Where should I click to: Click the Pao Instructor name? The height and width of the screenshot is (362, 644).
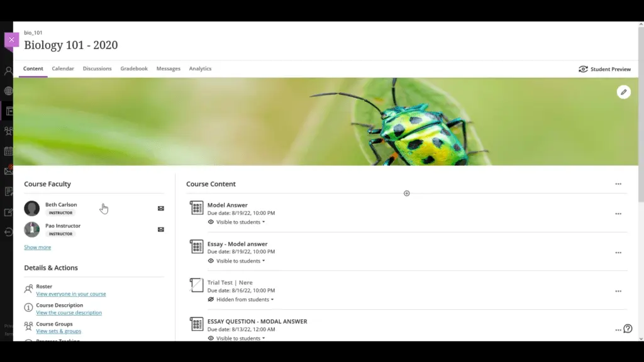[63, 226]
